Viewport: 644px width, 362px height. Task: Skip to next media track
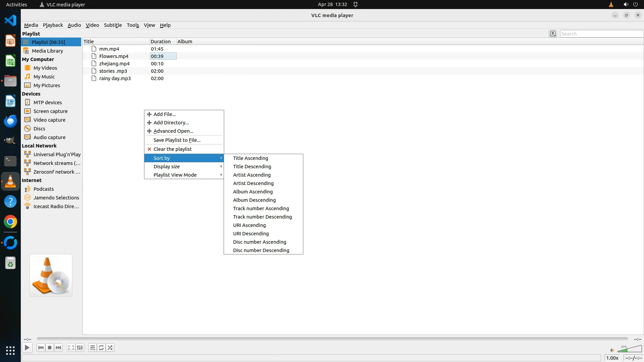58,348
